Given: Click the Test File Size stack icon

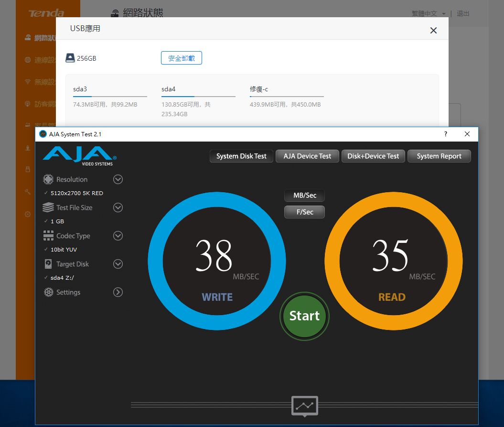Looking at the screenshot, I should click(x=48, y=208).
